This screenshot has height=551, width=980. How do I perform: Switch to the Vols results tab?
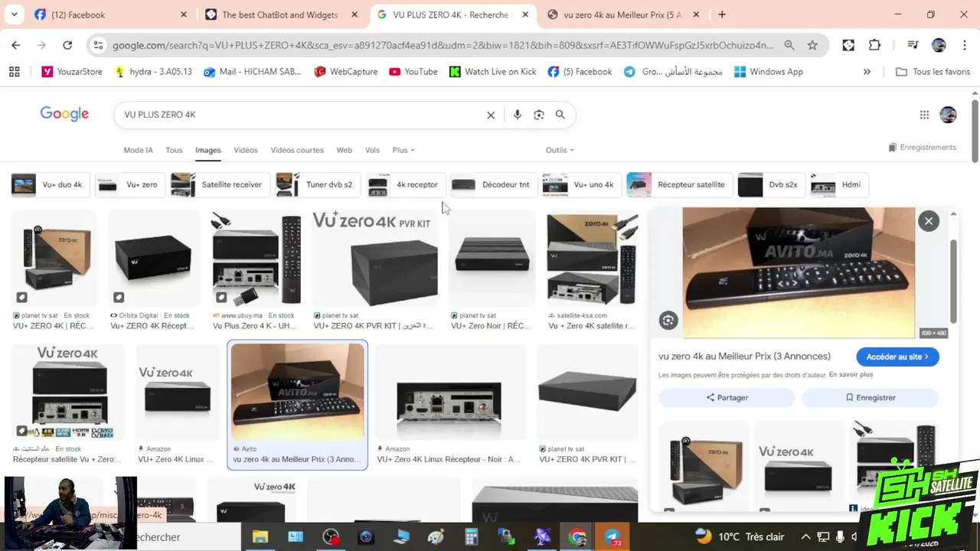click(372, 150)
